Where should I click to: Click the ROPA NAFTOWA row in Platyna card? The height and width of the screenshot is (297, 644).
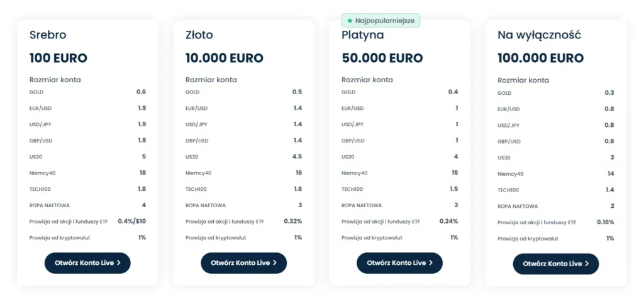click(361, 205)
